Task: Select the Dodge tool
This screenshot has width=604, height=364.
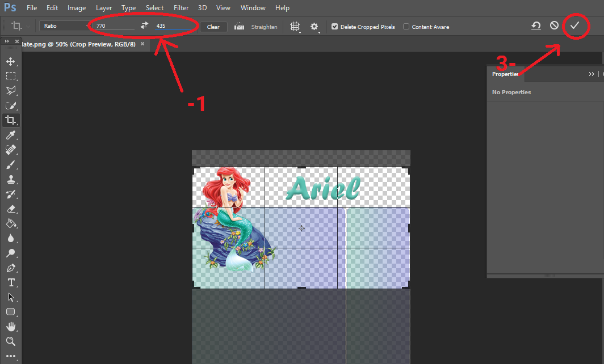Action: (10, 253)
